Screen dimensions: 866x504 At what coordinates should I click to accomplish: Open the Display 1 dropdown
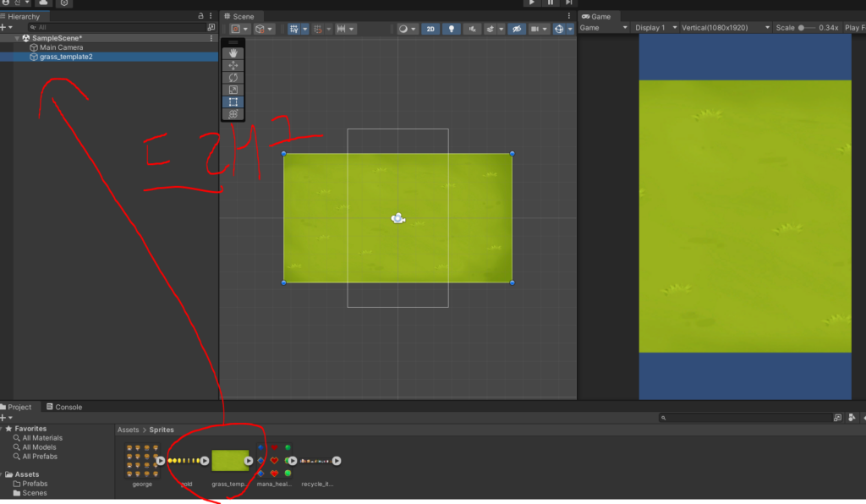[x=654, y=28]
